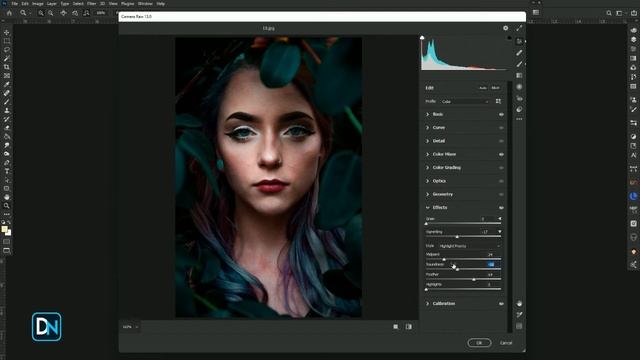Expand the Detail panel

coord(427,141)
